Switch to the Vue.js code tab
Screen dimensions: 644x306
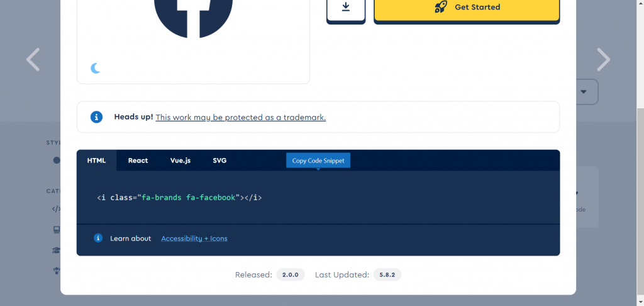click(180, 161)
